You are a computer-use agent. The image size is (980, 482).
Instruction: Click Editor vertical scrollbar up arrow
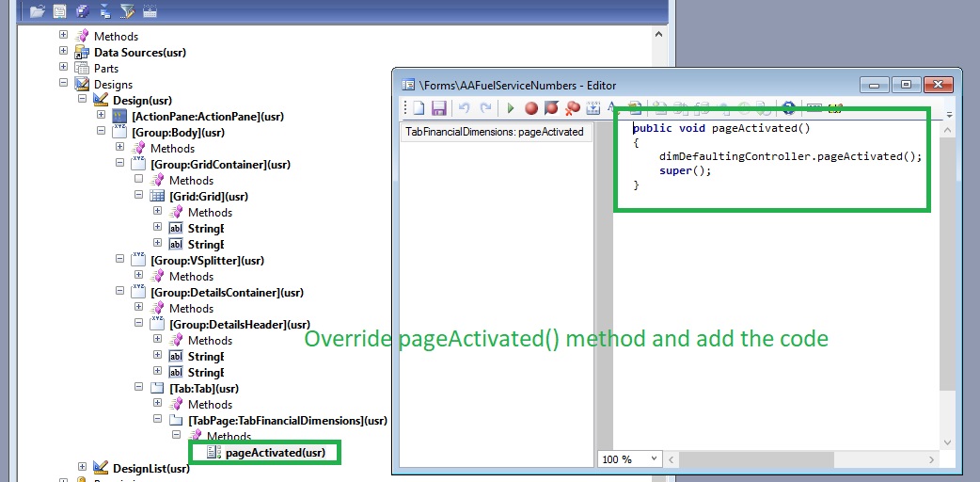946,130
